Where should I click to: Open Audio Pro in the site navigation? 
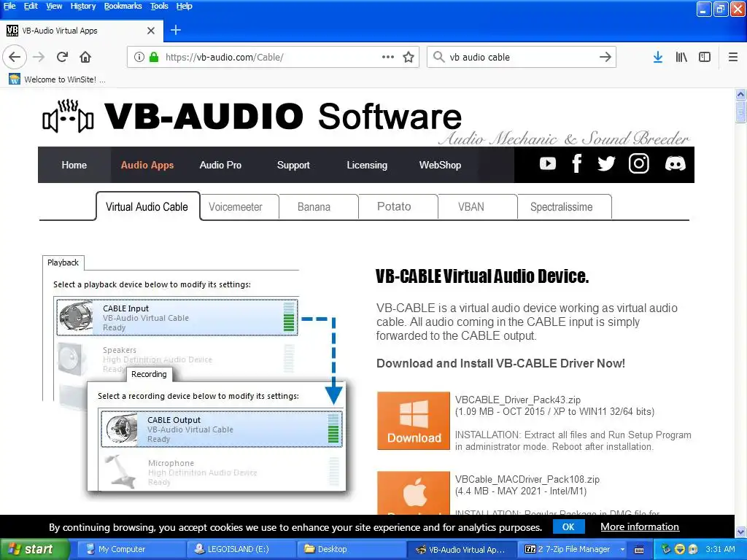click(220, 165)
